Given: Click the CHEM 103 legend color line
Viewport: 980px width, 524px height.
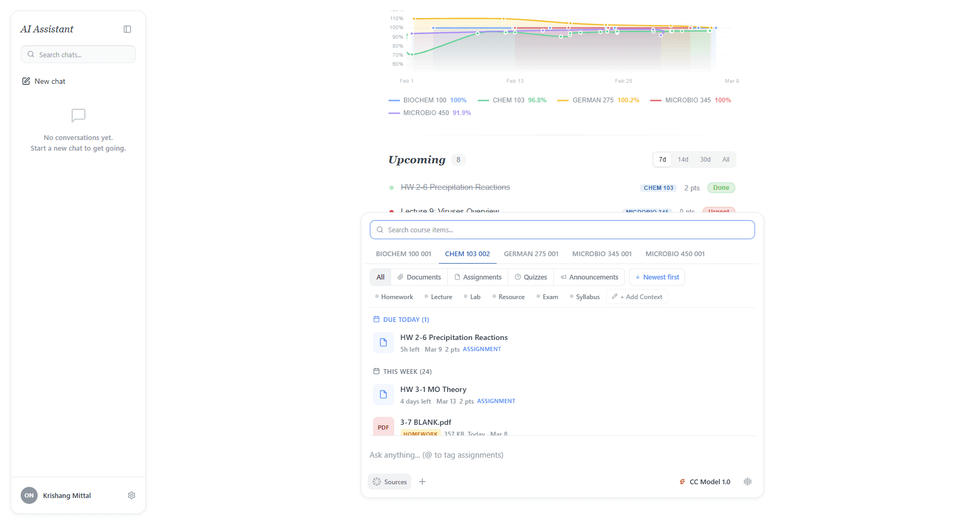Looking at the screenshot, I should pyautogui.click(x=483, y=100).
